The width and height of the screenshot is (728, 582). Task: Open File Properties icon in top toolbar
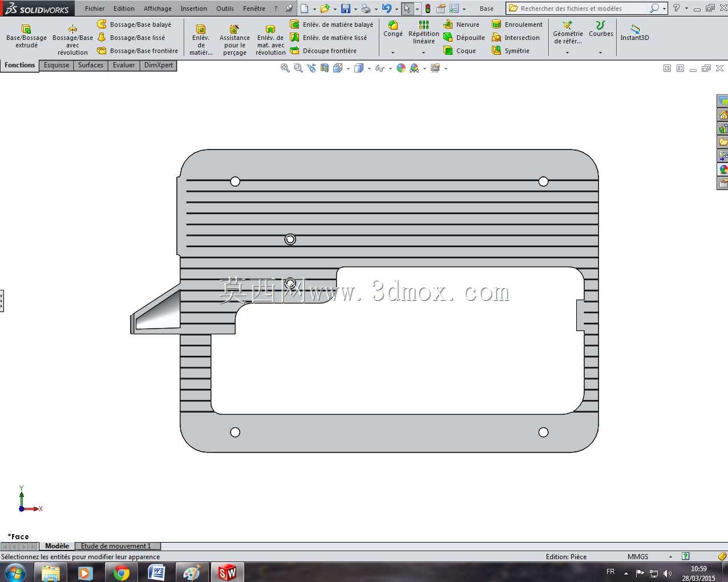click(441, 9)
